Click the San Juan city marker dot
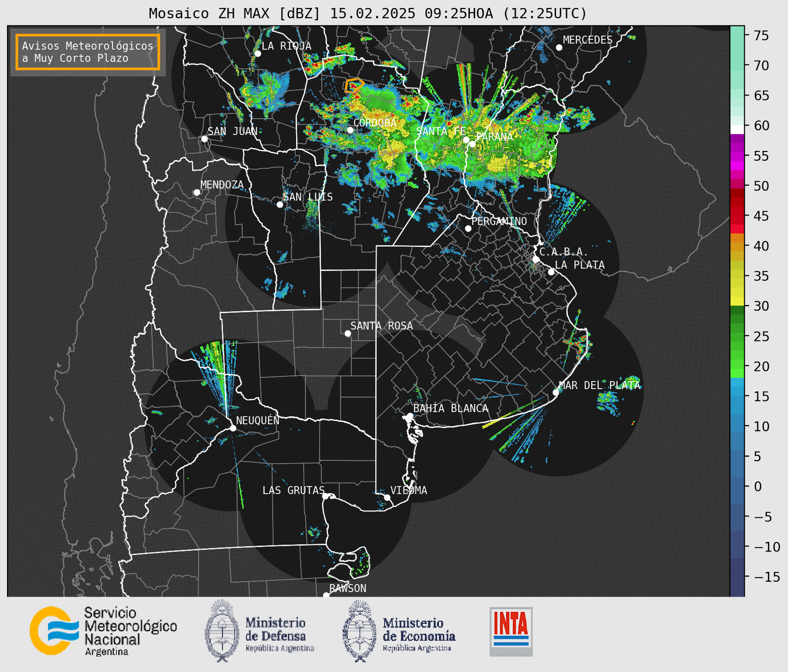Viewport: 788px width, 672px height. point(204,139)
